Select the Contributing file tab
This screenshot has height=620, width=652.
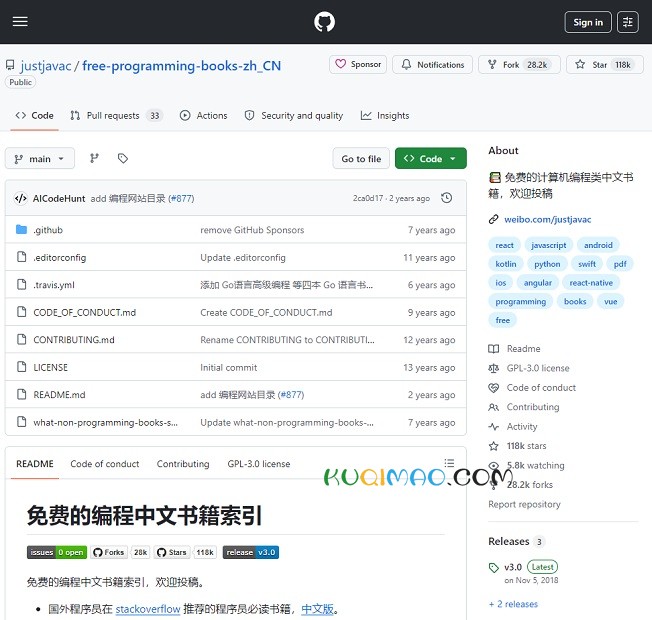(183, 464)
